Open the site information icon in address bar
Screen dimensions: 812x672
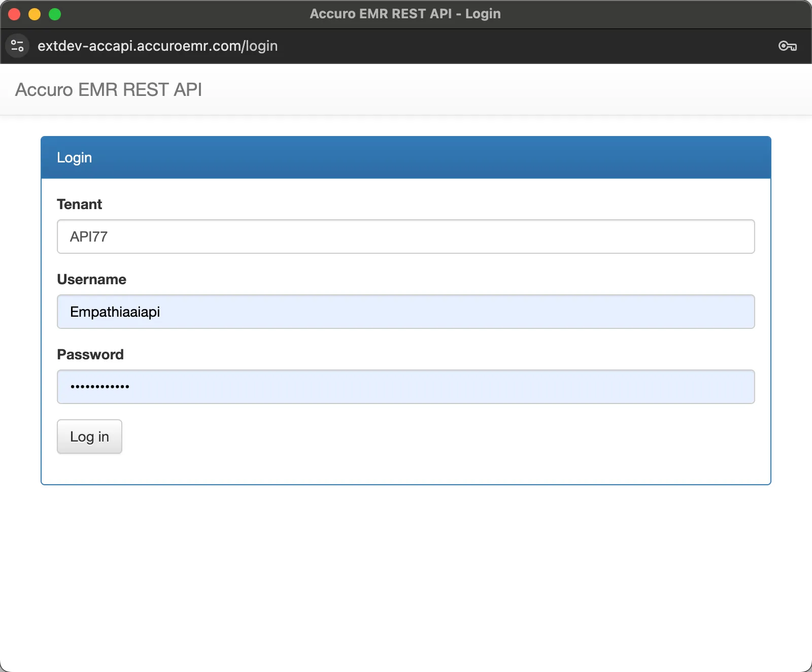[17, 46]
